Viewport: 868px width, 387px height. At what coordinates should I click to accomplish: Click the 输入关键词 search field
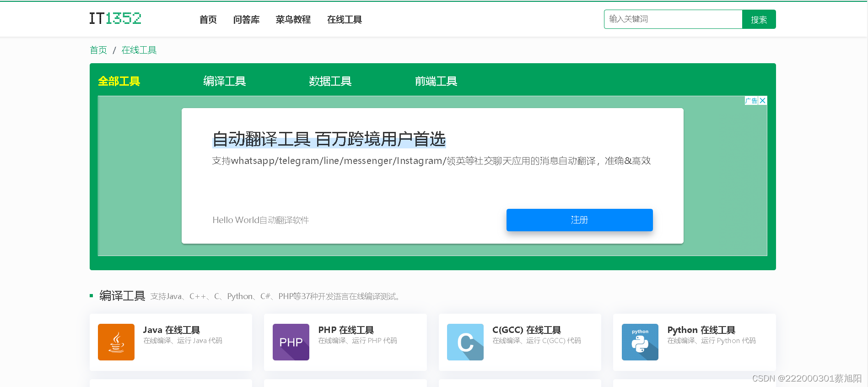click(x=673, y=19)
